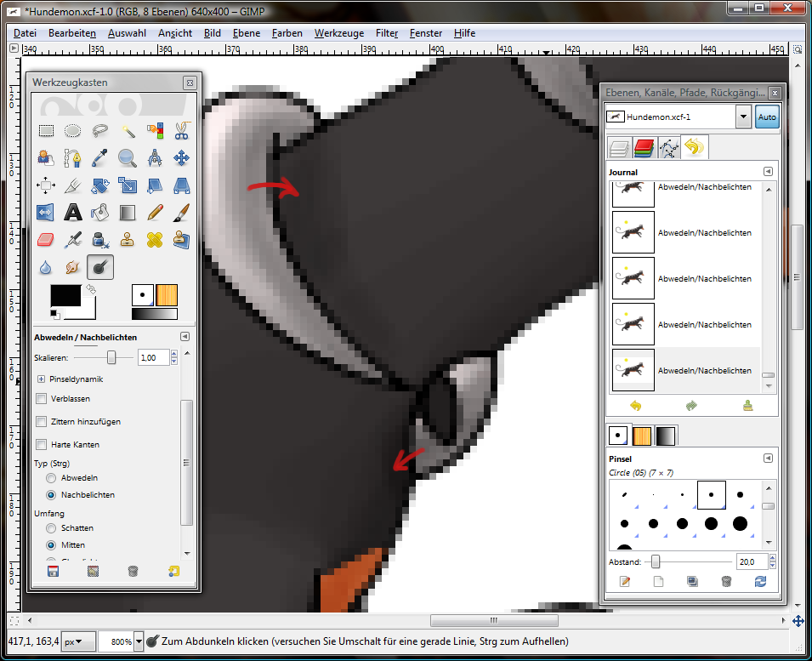Select the Ellipse Select tool
Viewport: 812px width, 661px height.
coord(72,130)
